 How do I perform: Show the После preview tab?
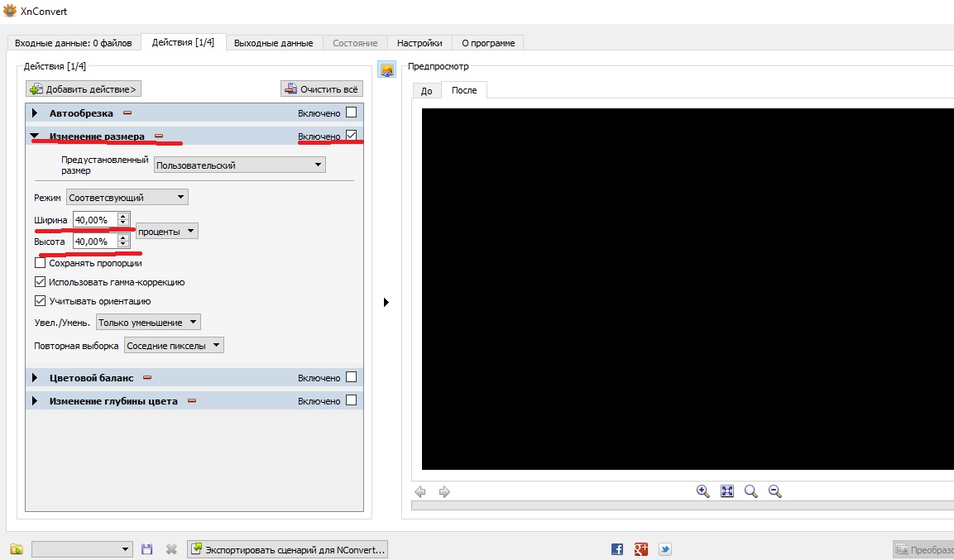(464, 90)
